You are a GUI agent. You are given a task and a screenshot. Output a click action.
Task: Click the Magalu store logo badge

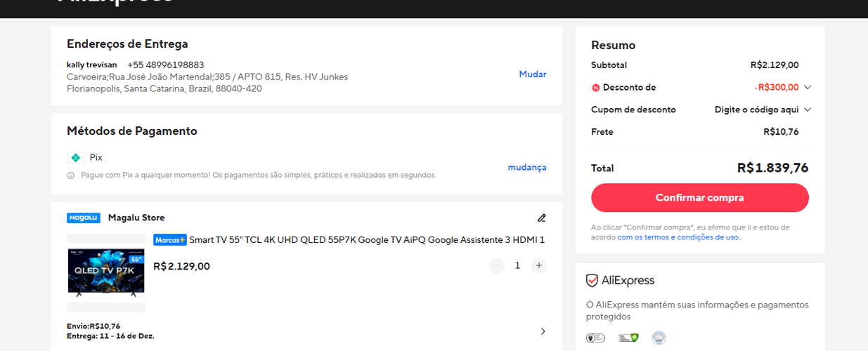point(84,218)
